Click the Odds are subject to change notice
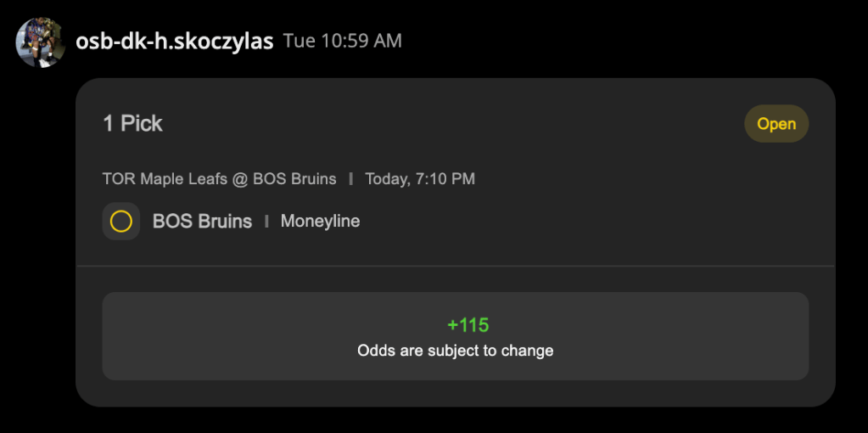Screen dimensions: 868x433 455,351
